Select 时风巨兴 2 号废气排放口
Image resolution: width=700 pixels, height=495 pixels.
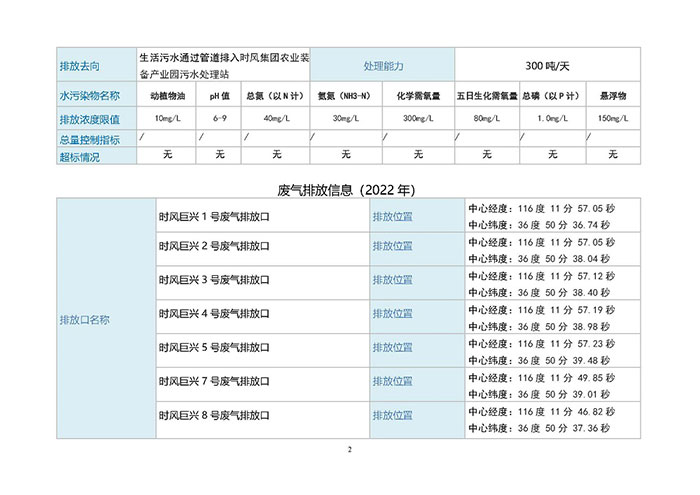(214, 246)
